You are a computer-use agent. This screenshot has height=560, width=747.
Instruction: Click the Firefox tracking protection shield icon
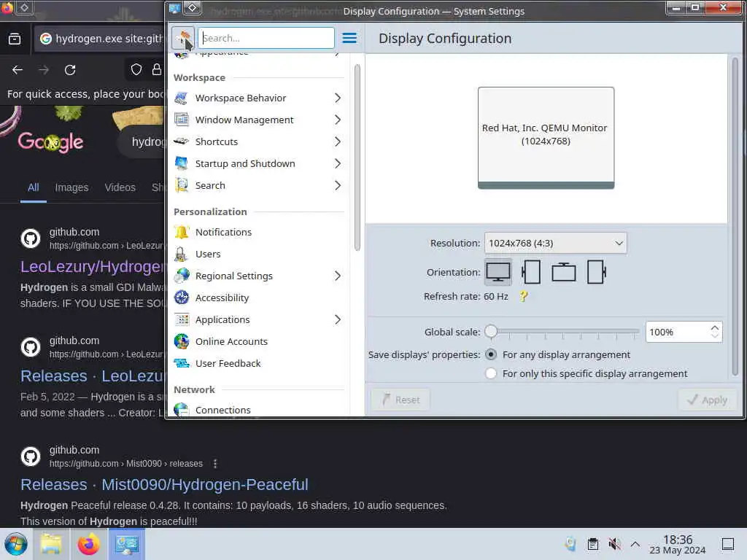pyautogui.click(x=136, y=69)
